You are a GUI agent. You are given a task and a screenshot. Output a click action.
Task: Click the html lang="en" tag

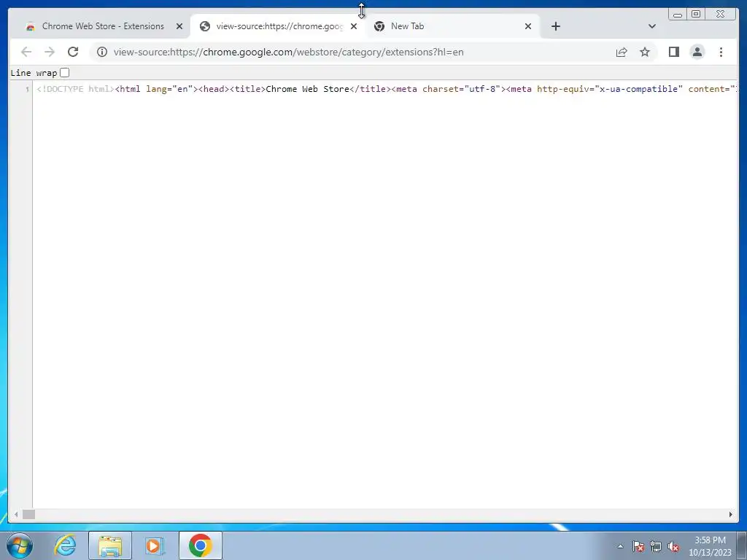(156, 89)
